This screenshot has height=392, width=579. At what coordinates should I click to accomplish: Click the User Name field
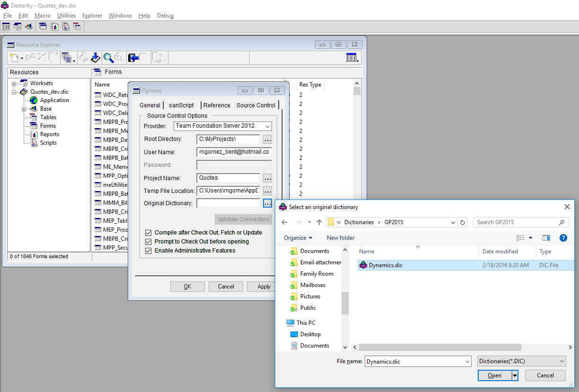234,152
